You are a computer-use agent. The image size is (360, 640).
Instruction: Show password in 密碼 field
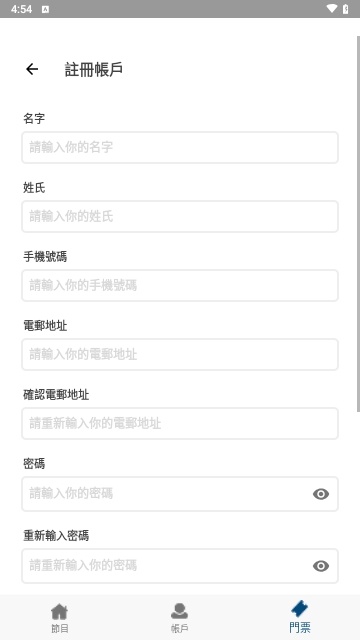pyautogui.click(x=321, y=494)
